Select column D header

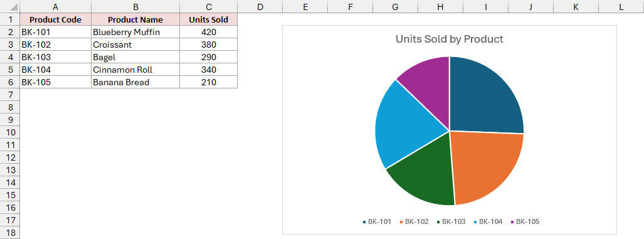point(260,6)
